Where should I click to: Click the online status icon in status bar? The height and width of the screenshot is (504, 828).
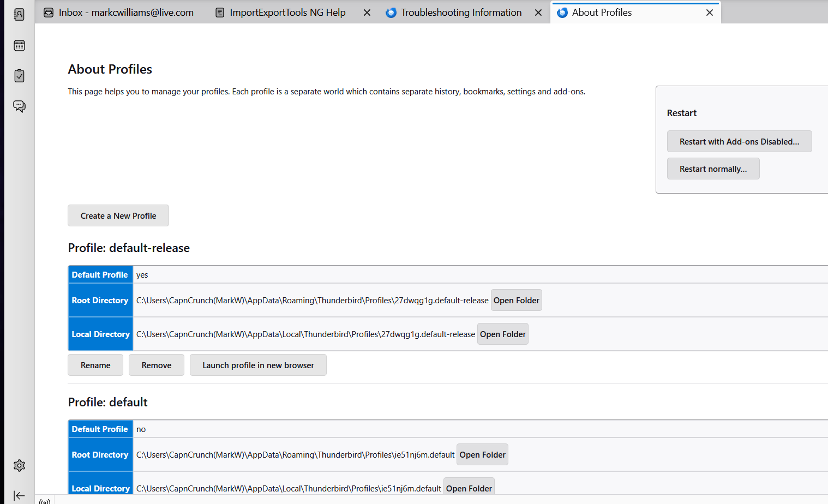[45, 501]
